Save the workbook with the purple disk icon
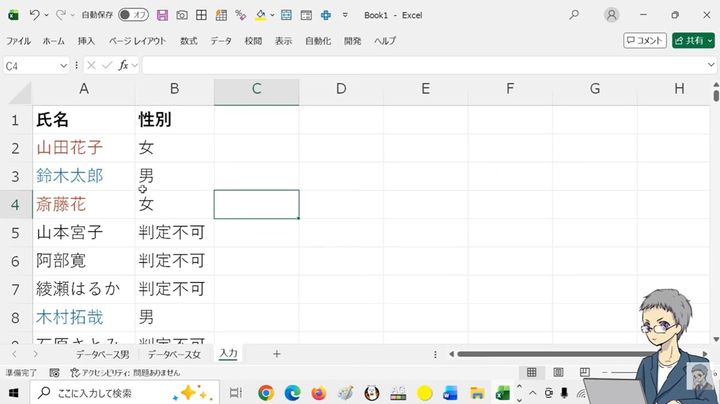Screen dimensions: 720x404 pyautogui.click(x=162, y=15)
